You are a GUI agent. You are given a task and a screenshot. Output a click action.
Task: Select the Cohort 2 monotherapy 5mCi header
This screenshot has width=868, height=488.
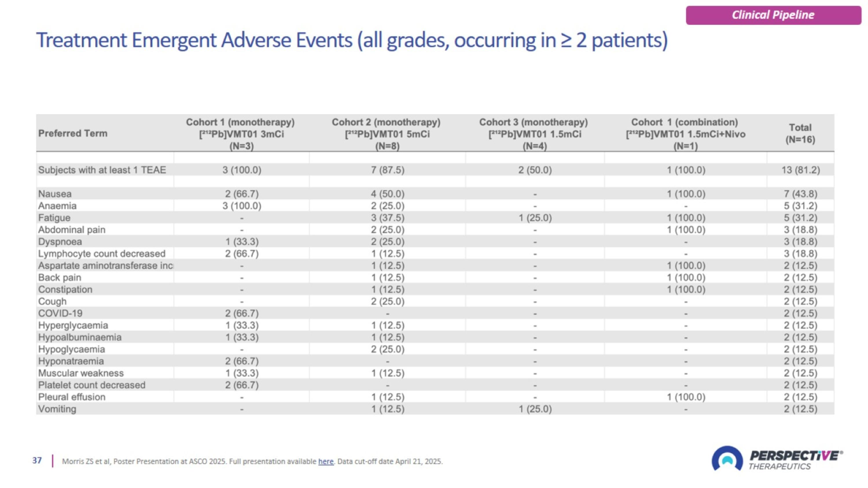pos(387,134)
